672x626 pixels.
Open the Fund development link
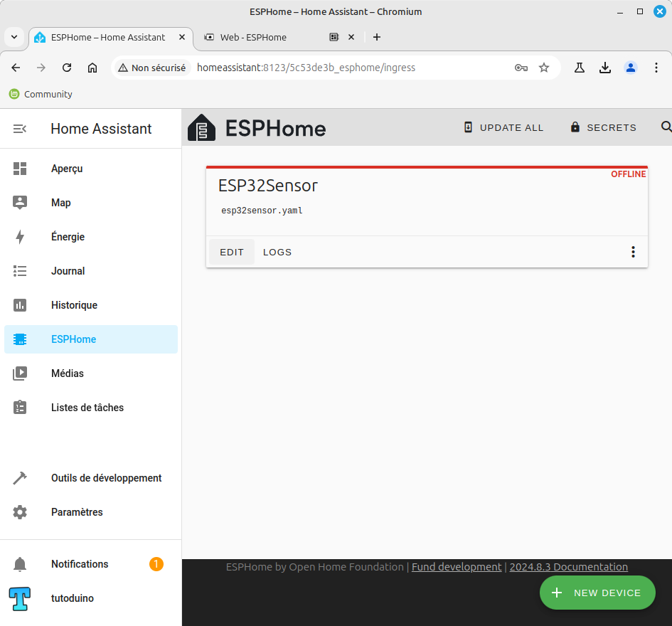[457, 567]
